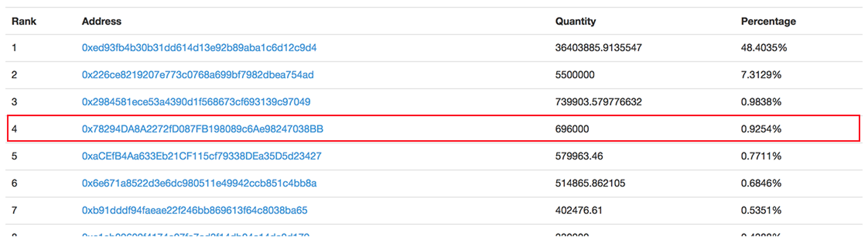Click the 402476.61 quantity value
The height and width of the screenshot is (237, 868).
tap(579, 210)
